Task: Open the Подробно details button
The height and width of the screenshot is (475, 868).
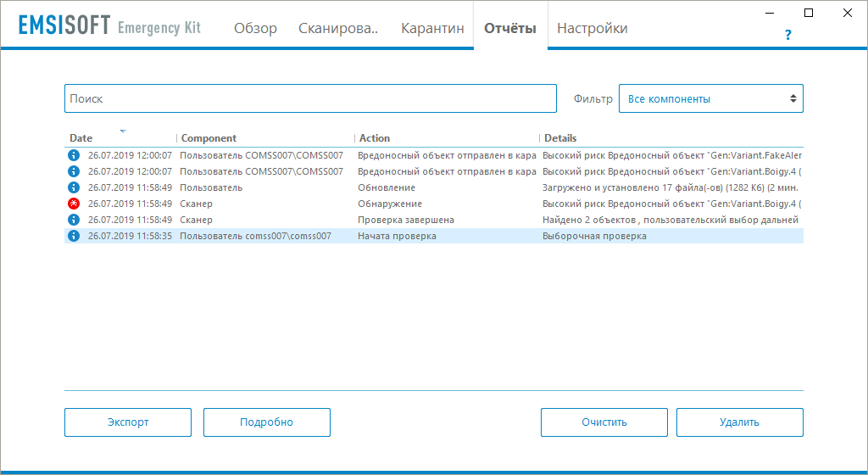Action: click(267, 422)
